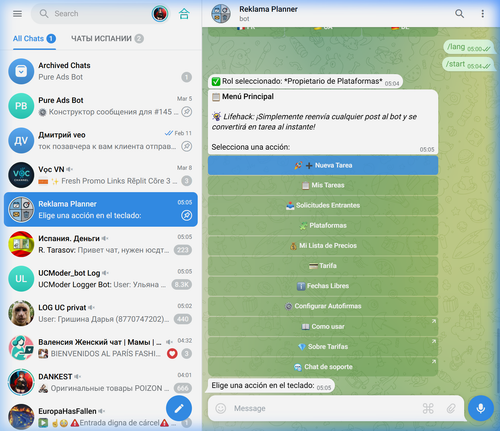This screenshot has width=500, height=431.
Task: Open the emoji picker in message field
Action: 221,408
